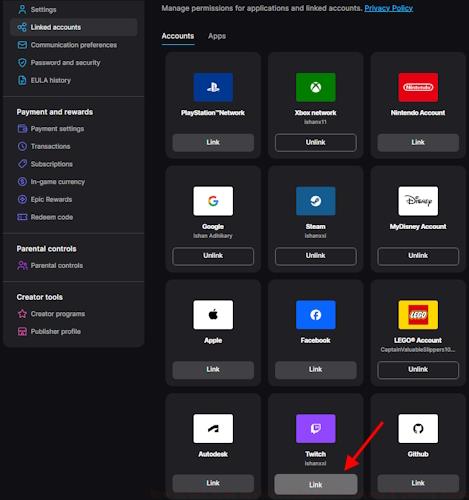Image resolution: width=469 pixels, height=500 pixels.
Task: Click the Creator programs star icon
Action: [22, 314]
